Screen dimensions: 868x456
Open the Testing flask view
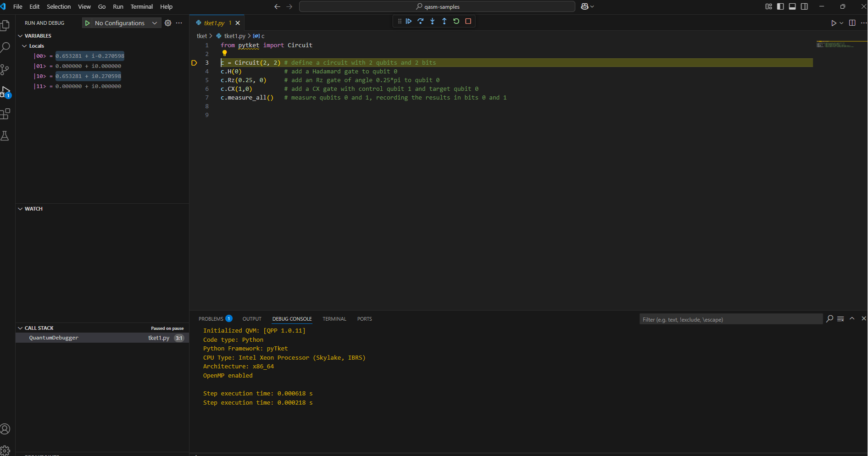click(5, 136)
